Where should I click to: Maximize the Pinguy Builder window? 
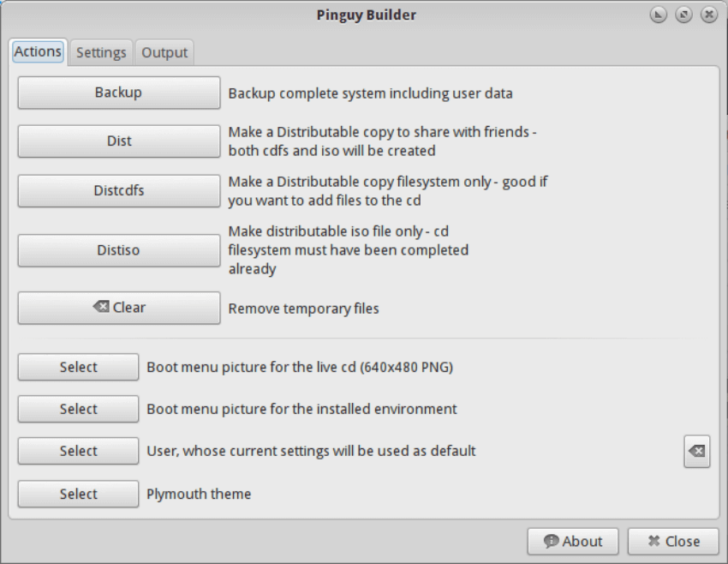(x=683, y=15)
